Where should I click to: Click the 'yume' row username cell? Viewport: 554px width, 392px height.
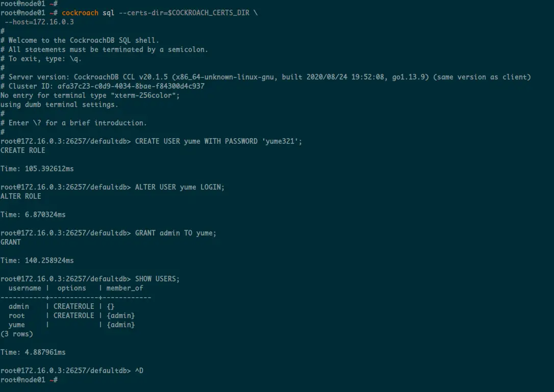[x=17, y=325]
